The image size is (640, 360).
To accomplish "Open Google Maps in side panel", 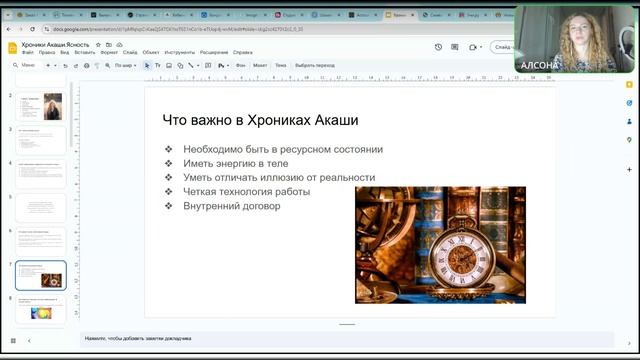I will (629, 140).
